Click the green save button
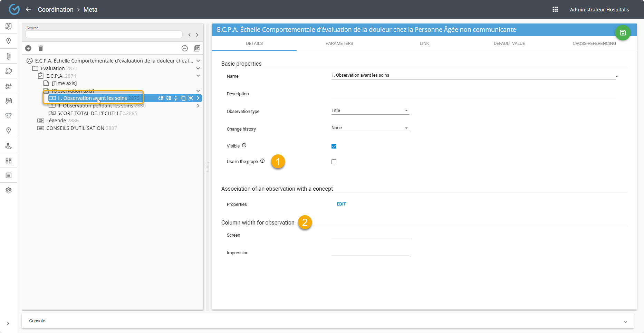Image resolution: width=644 pixels, height=333 pixels. point(623,33)
